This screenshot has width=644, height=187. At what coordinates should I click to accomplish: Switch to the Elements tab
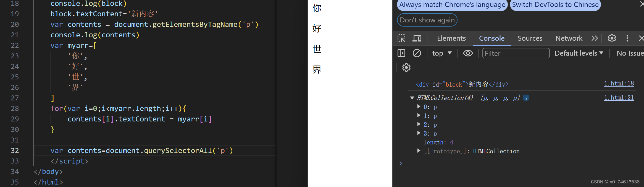point(451,38)
